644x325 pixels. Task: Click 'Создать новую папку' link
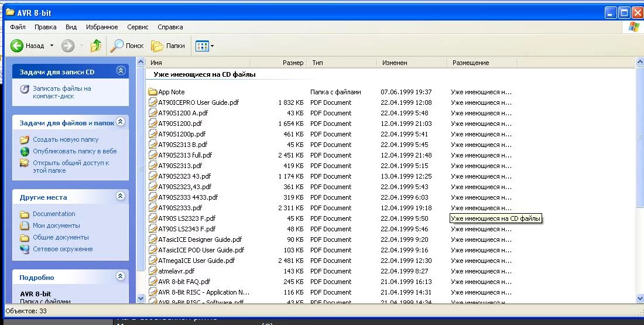pos(66,139)
